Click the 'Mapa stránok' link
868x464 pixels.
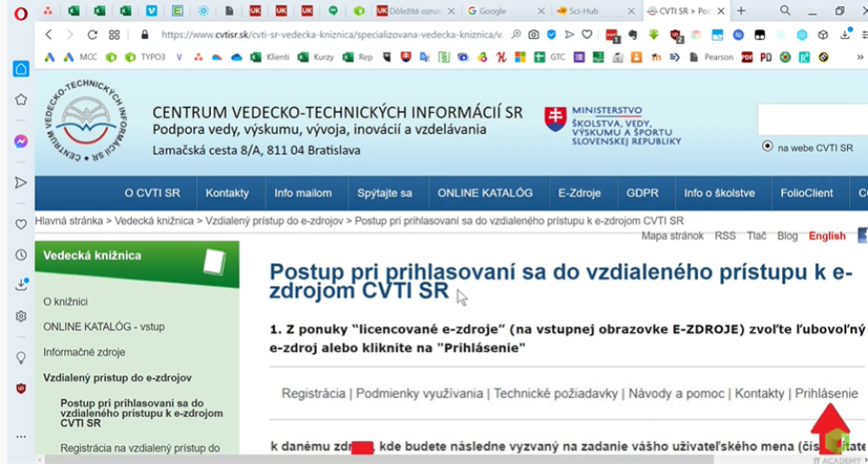(x=672, y=235)
